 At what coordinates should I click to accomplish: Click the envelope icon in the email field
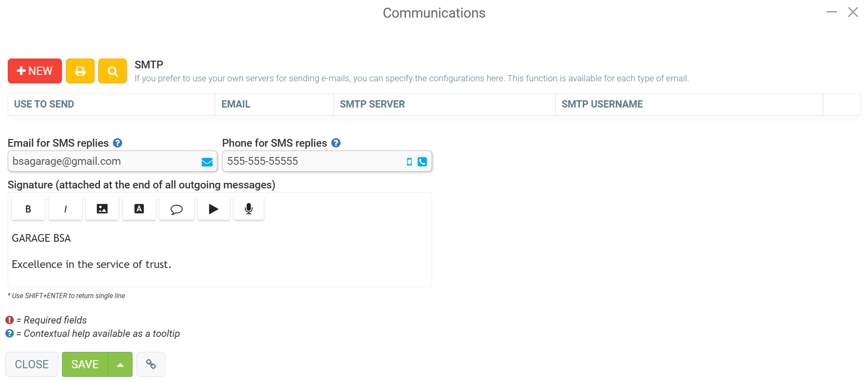207,162
